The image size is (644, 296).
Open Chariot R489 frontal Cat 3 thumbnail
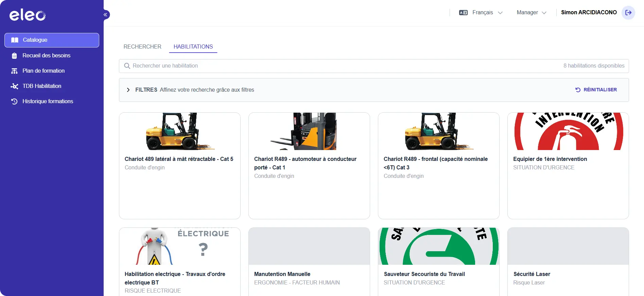(439, 131)
